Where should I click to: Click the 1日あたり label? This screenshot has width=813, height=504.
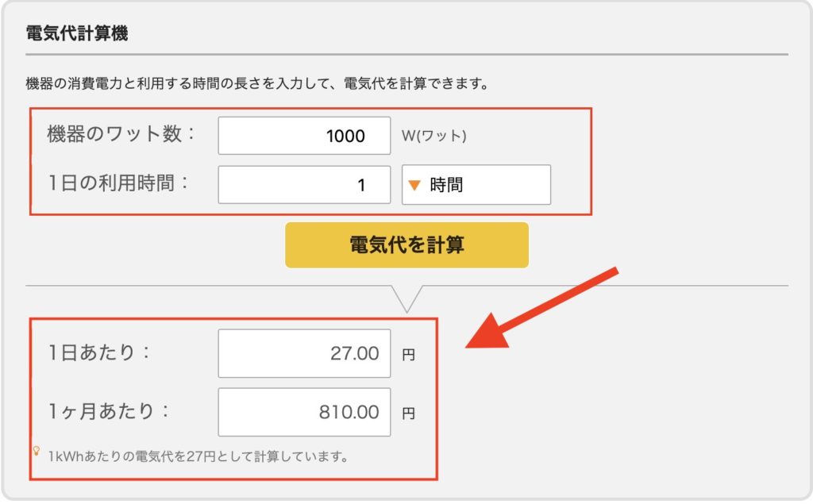coord(98,352)
